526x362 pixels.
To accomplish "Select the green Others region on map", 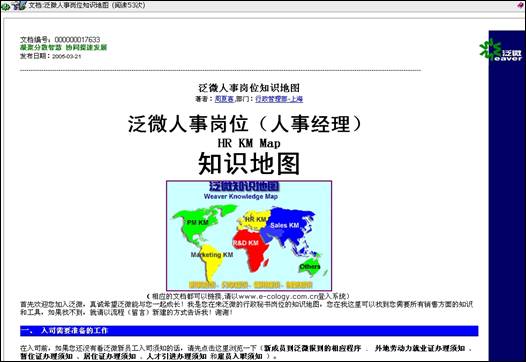I will tap(310, 266).
